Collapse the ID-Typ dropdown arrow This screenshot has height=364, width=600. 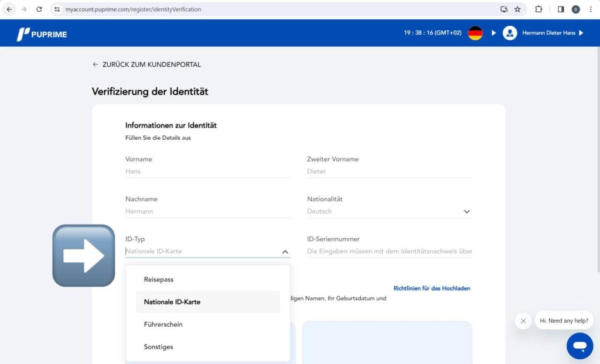coord(285,252)
